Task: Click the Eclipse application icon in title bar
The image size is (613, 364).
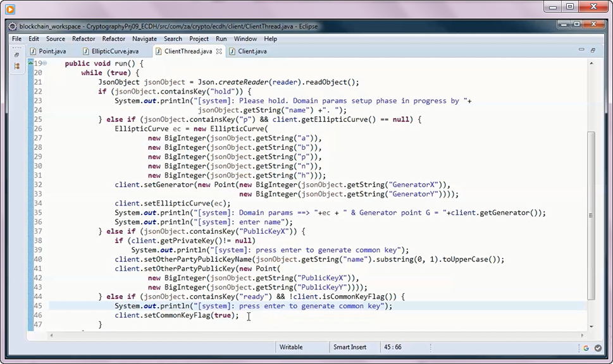Action: tap(13, 26)
